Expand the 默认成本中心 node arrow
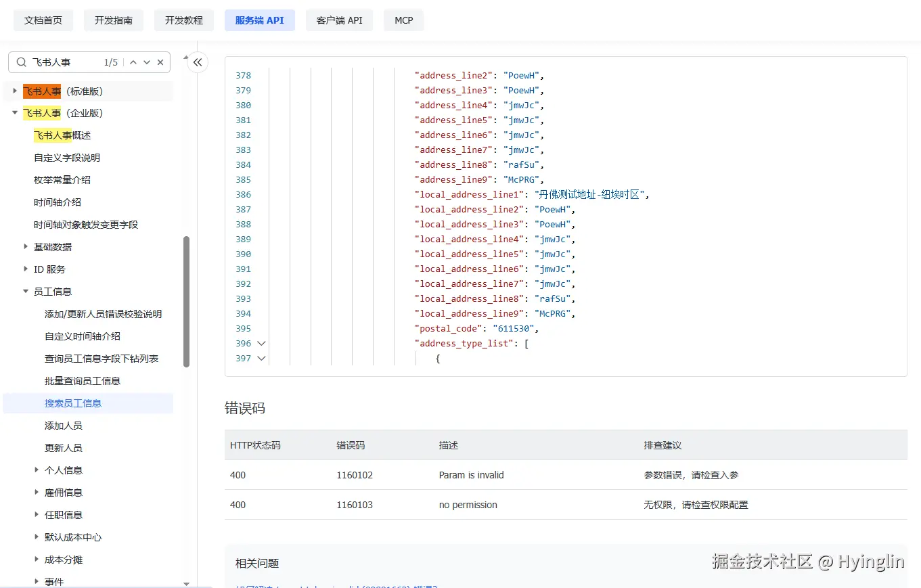Viewport: 921px width, 588px height. point(37,537)
